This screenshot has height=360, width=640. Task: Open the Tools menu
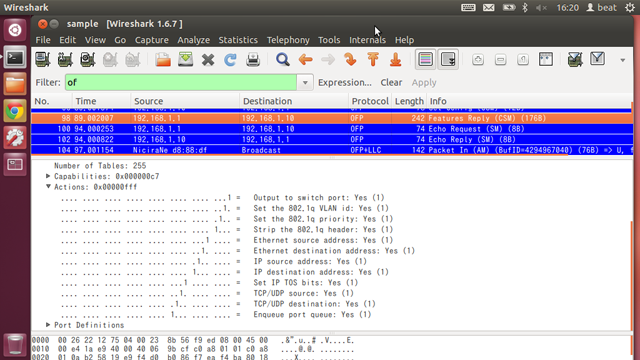(x=329, y=40)
